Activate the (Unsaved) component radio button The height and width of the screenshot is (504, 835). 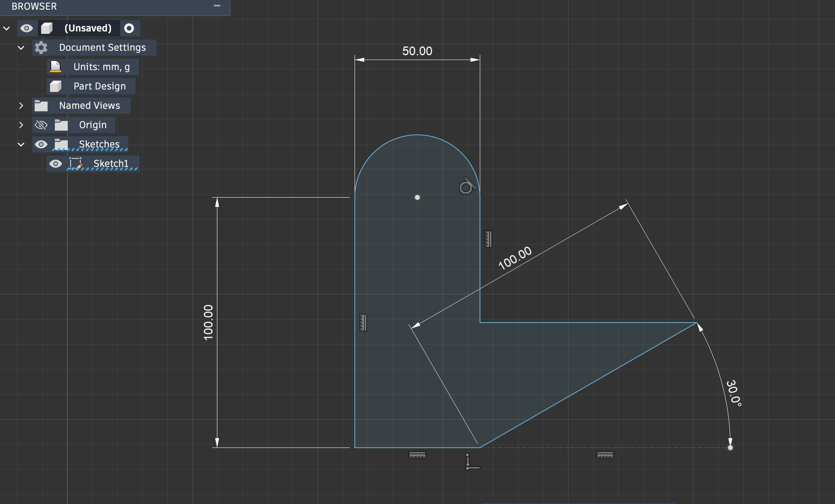click(129, 28)
